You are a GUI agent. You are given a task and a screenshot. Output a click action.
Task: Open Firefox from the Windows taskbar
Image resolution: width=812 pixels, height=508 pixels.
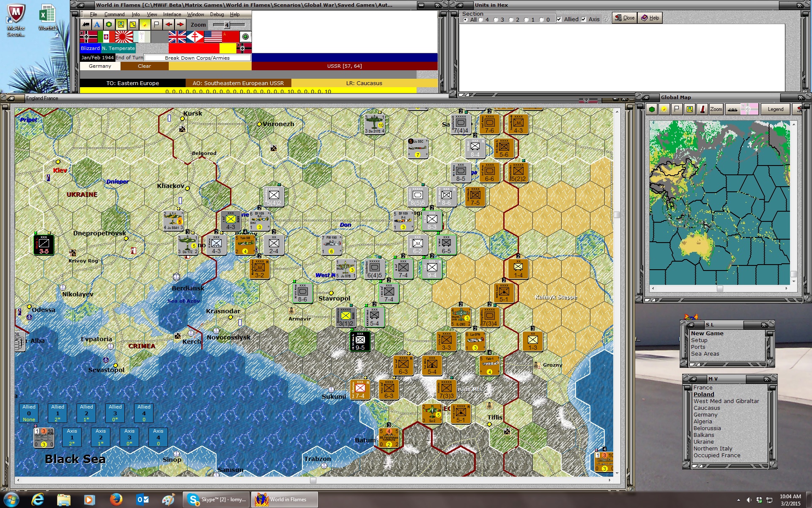pos(116,500)
